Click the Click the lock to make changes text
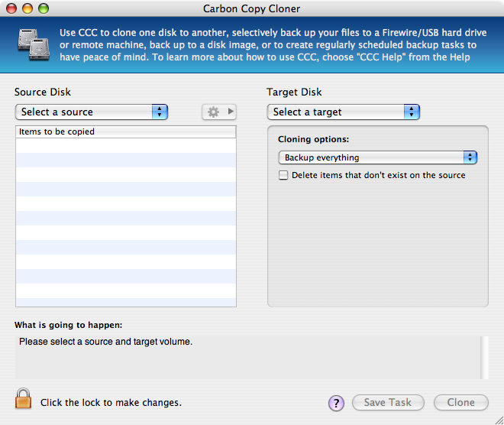The width and height of the screenshot is (504, 425). 111,402
